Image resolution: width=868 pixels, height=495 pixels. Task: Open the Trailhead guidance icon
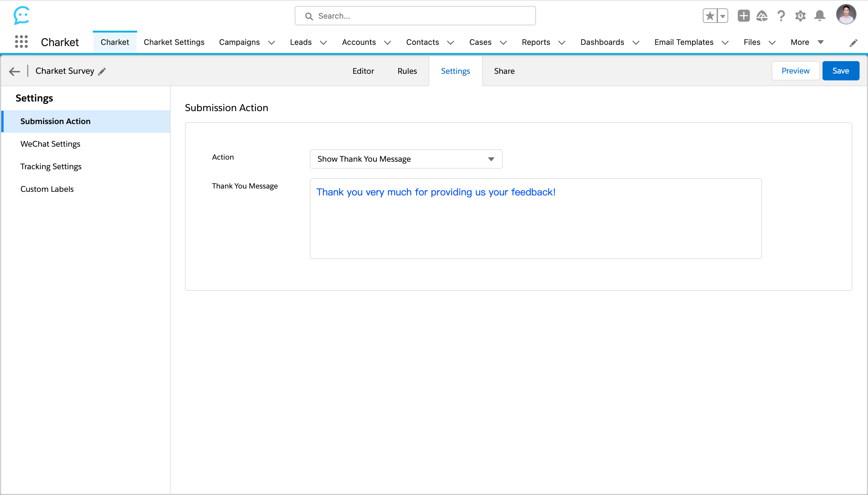pyautogui.click(x=762, y=16)
